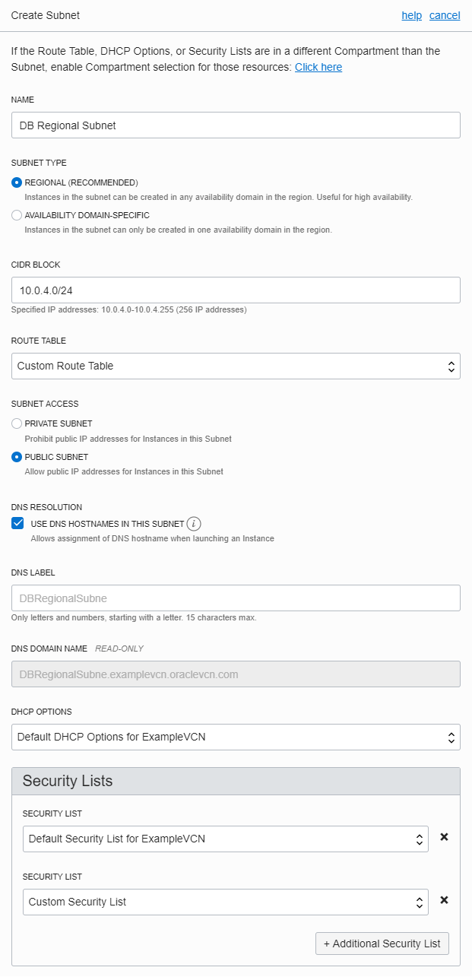Add an Additional Security List

point(382,944)
